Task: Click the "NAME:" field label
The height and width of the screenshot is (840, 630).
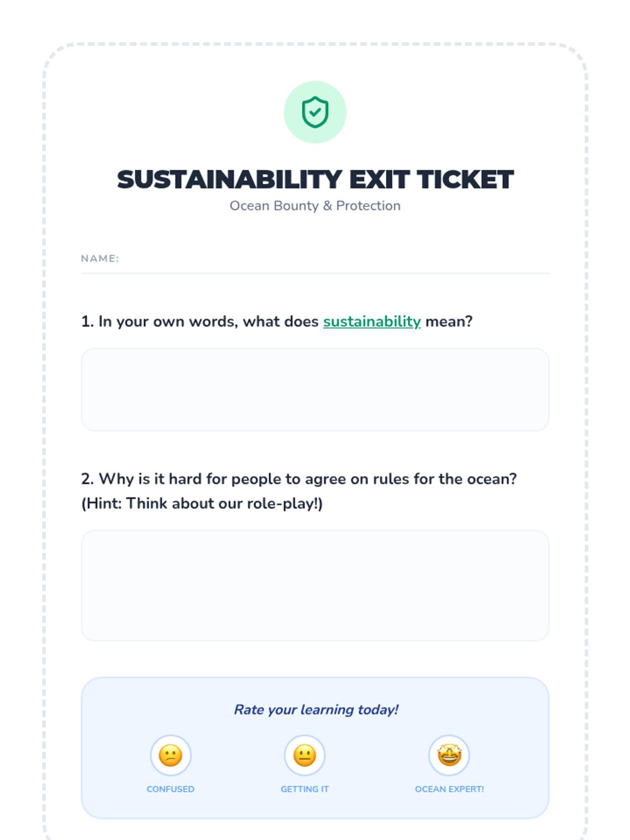Action: point(100,258)
